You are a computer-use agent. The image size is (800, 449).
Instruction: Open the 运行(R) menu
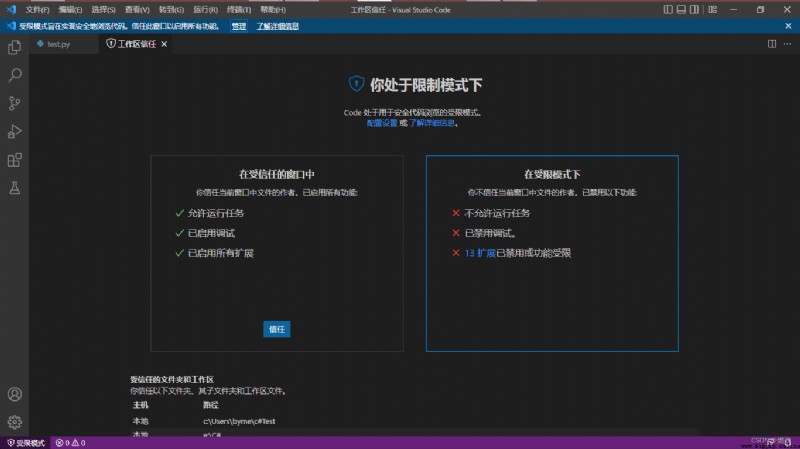205,10
